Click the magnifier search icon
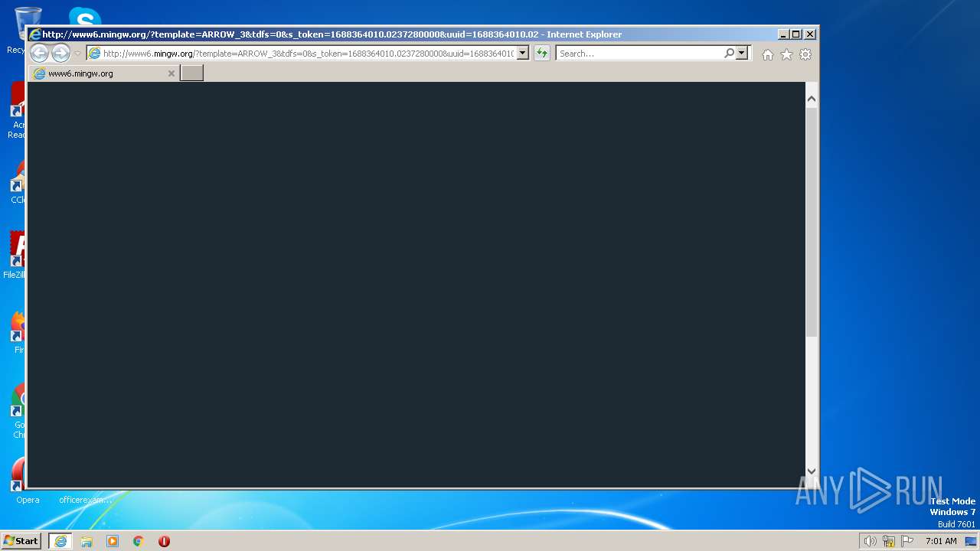This screenshot has height=551, width=980. coord(730,54)
